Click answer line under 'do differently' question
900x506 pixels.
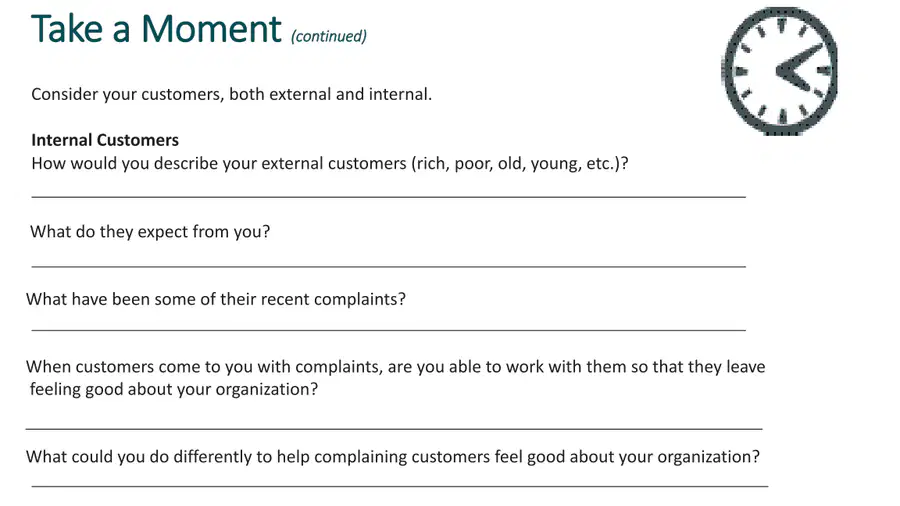(399, 486)
